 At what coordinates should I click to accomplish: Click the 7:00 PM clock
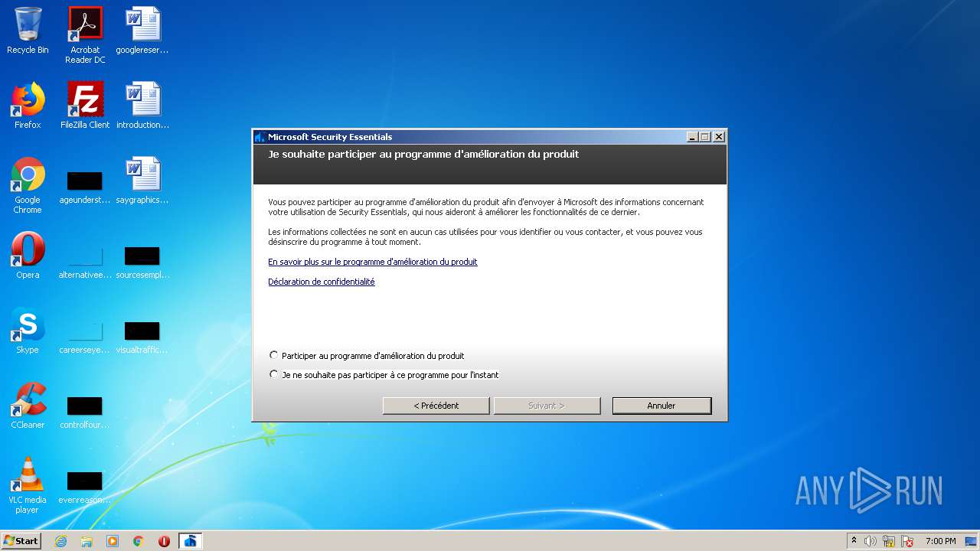pos(940,541)
